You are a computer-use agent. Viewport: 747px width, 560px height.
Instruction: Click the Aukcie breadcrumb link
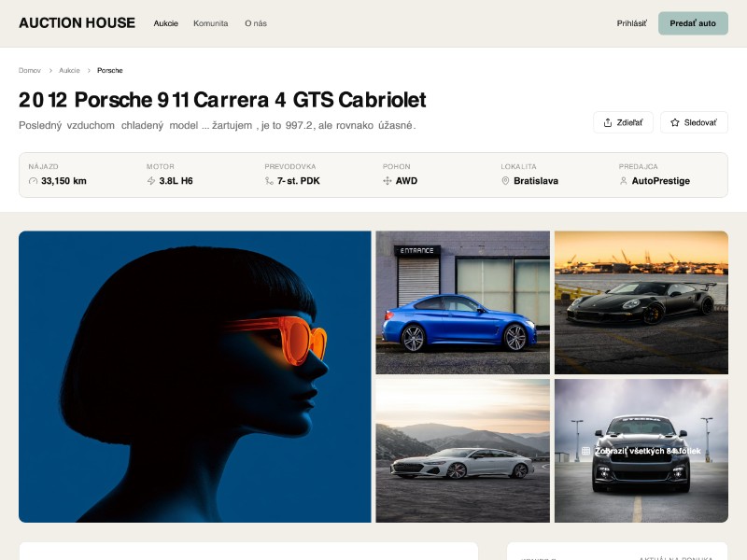[x=69, y=70]
